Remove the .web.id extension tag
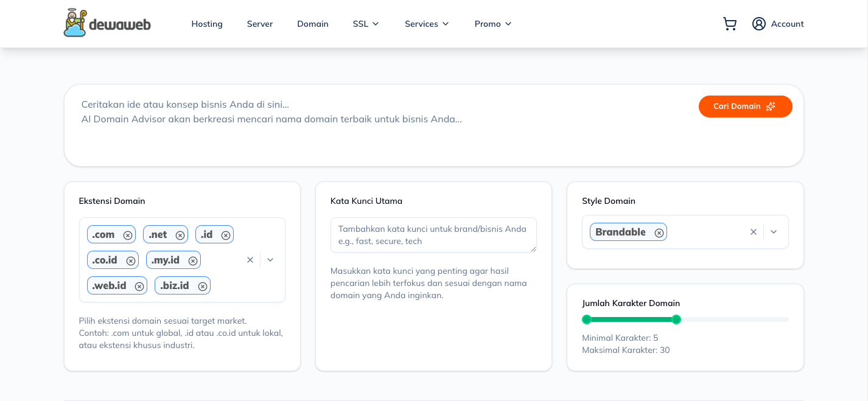This screenshot has height=401, width=868. click(139, 286)
